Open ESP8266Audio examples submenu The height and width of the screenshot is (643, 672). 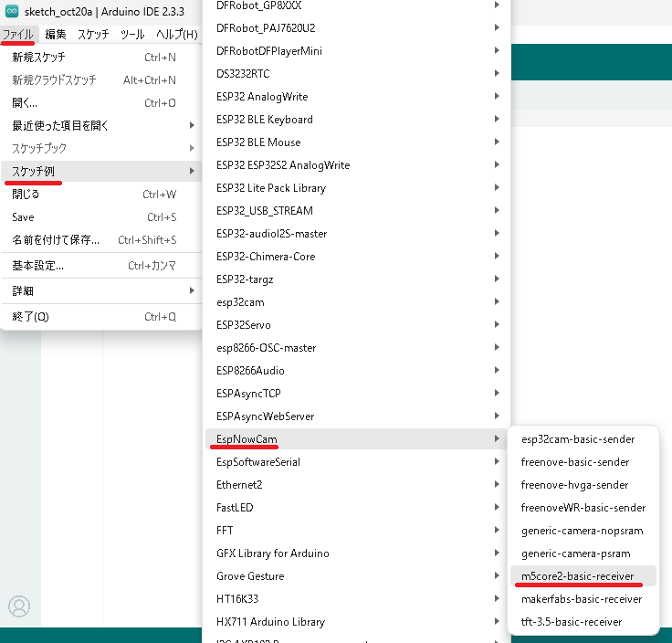pyautogui.click(x=357, y=371)
